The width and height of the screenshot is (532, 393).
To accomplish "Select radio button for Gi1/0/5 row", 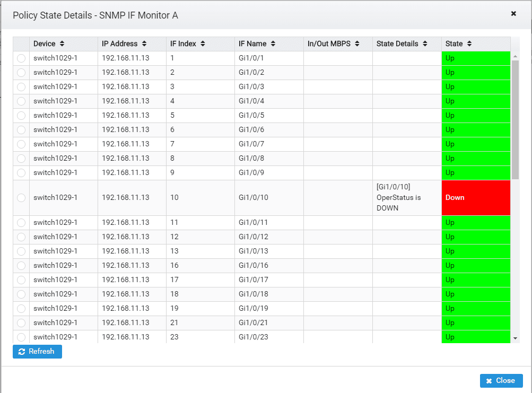I will point(21,116).
